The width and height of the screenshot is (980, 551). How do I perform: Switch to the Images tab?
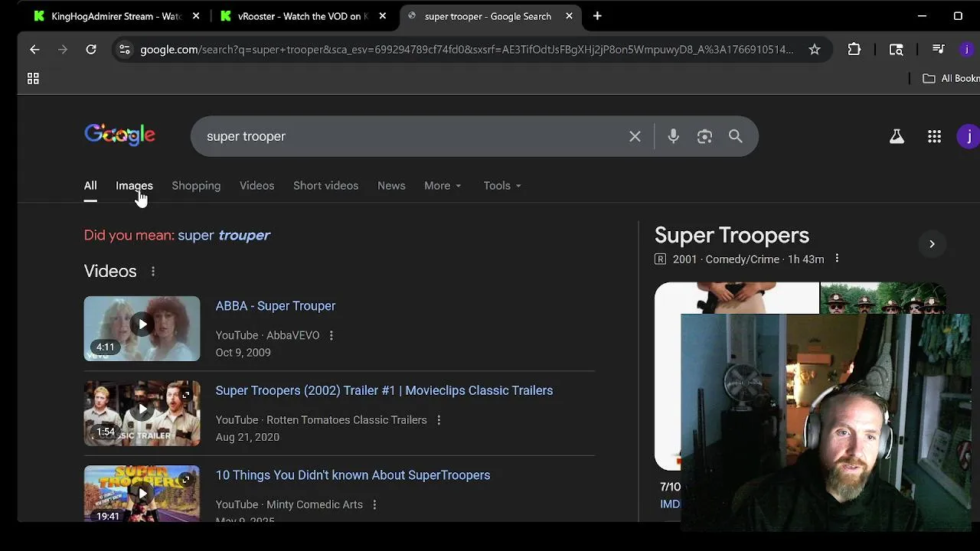point(134,186)
